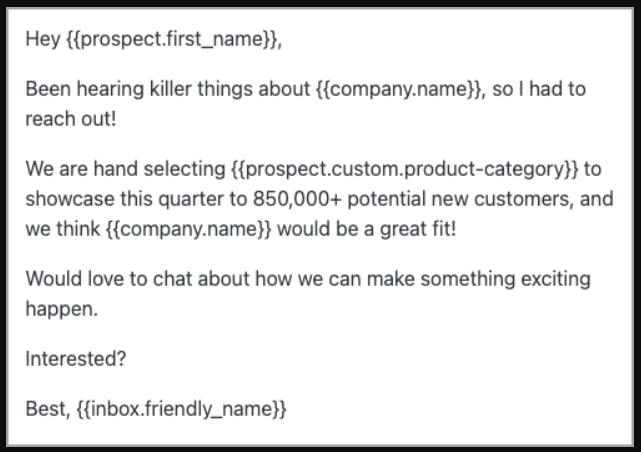
Task: Click the words 'we think' in the body
Action: pos(63,229)
